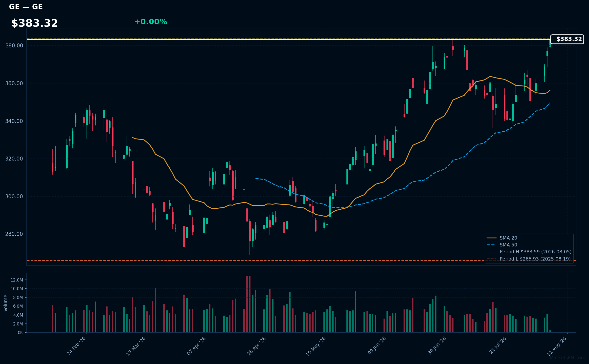
Task: Click the 07 Apr '26 date label
Action: (196, 346)
